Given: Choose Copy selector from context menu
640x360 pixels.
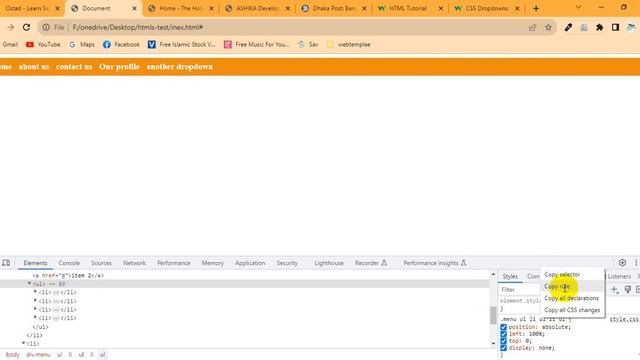Looking at the screenshot, I should coord(562,274).
